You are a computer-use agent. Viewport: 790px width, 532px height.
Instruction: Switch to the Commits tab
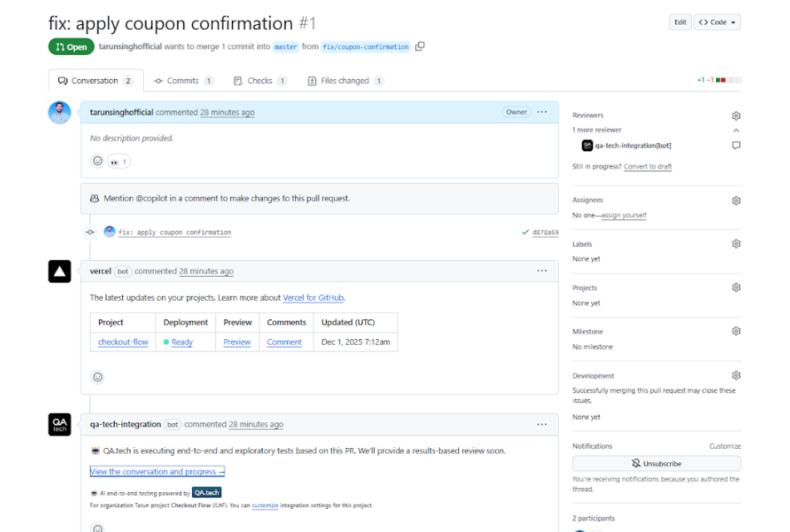183,81
